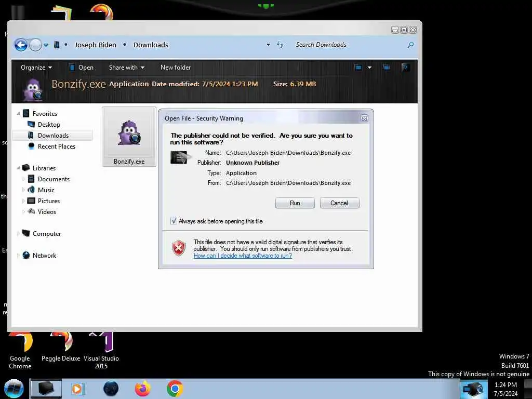
Task: Click the Bonzify icon in details pane
Action: tap(33, 89)
